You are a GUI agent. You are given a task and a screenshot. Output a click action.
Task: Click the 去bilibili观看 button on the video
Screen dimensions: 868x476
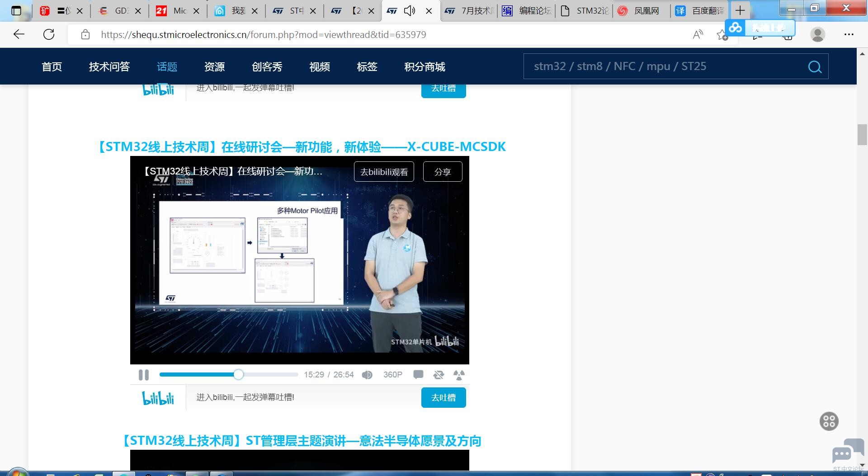click(384, 172)
